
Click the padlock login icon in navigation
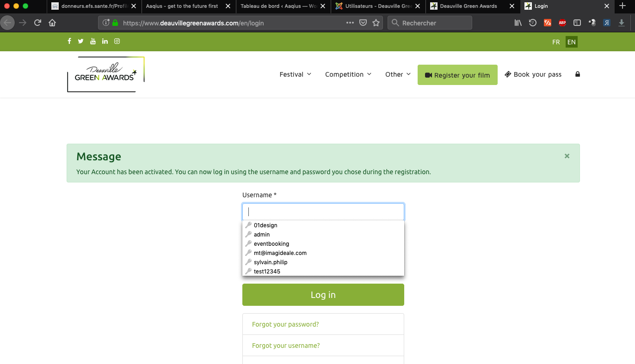pos(577,74)
